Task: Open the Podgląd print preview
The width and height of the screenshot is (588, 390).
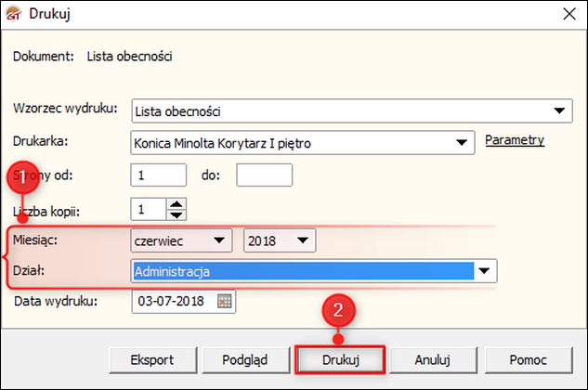Action: 244,358
